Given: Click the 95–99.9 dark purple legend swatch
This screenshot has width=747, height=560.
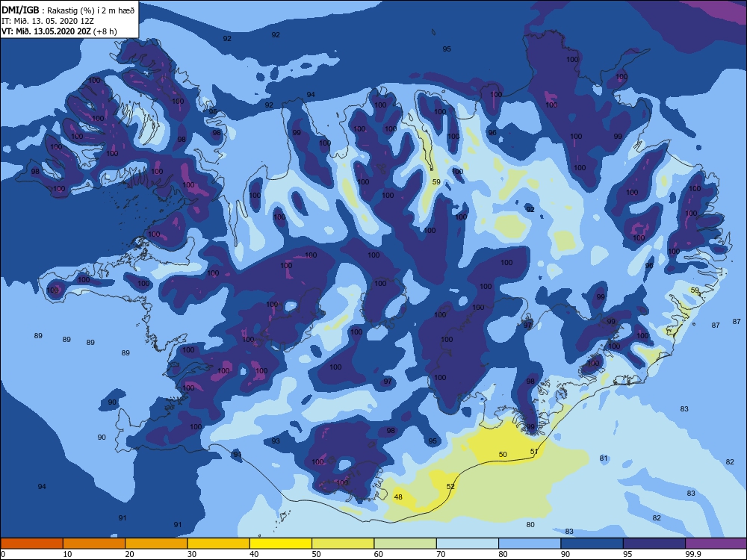Looking at the screenshot, I should pos(654,544).
